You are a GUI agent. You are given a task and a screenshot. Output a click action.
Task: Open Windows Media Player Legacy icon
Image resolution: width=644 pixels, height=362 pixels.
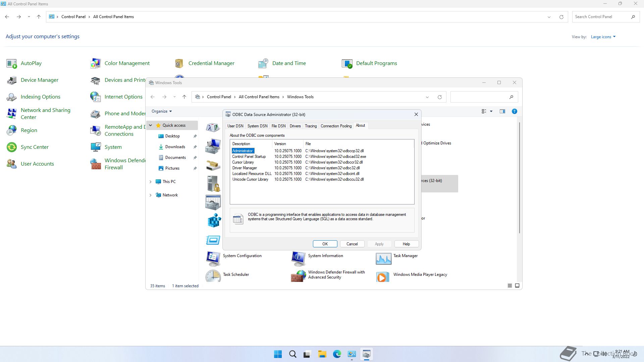click(383, 277)
